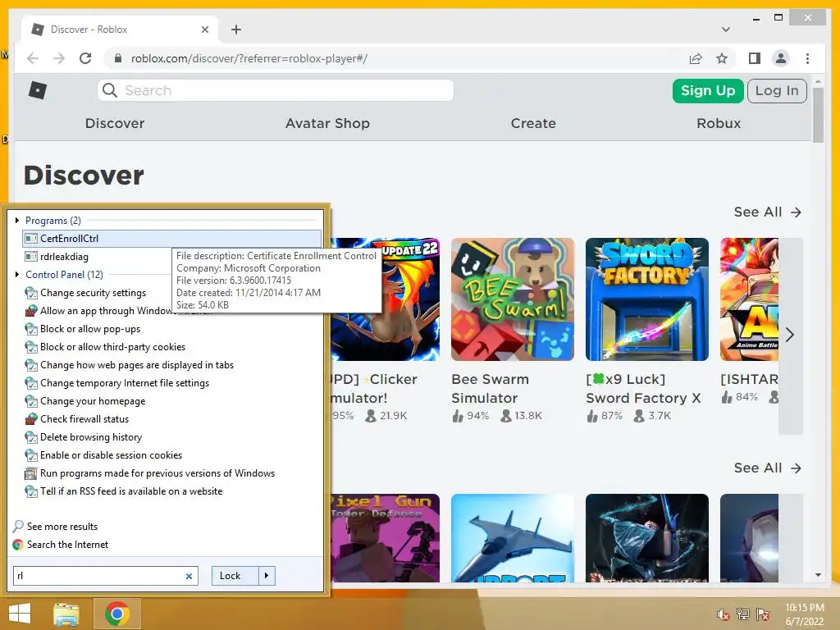Click the browser back arrow

pyautogui.click(x=33, y=58)
